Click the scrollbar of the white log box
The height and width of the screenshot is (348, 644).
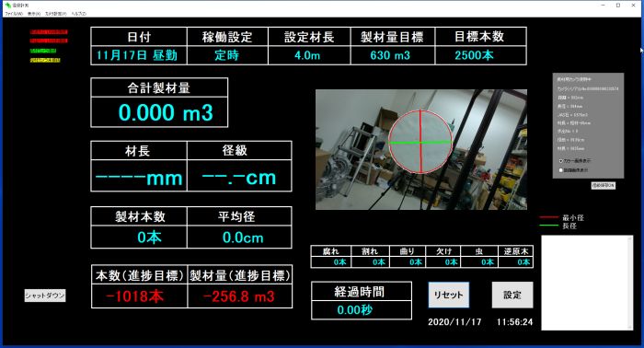(x=631, y=283)
